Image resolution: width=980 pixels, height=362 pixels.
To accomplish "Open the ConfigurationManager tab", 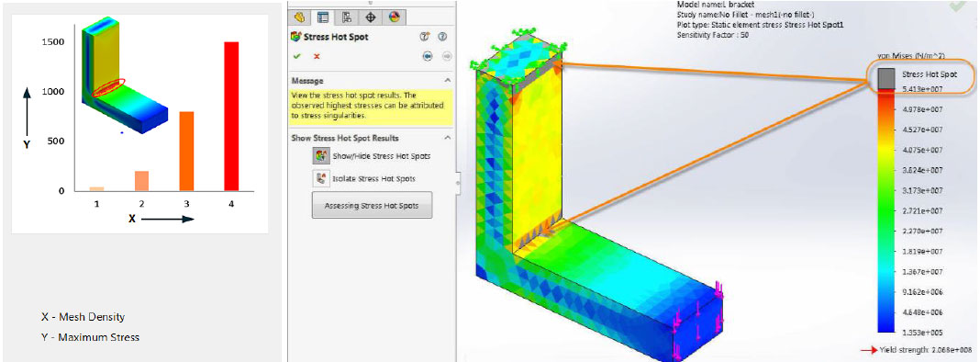I will point(346,17).
